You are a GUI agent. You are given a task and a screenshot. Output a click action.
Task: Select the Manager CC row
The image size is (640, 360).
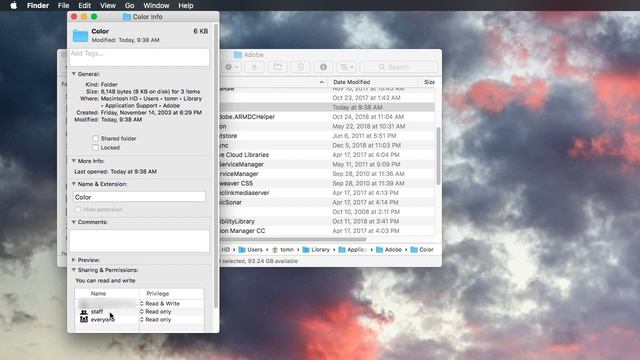[327, 231]
